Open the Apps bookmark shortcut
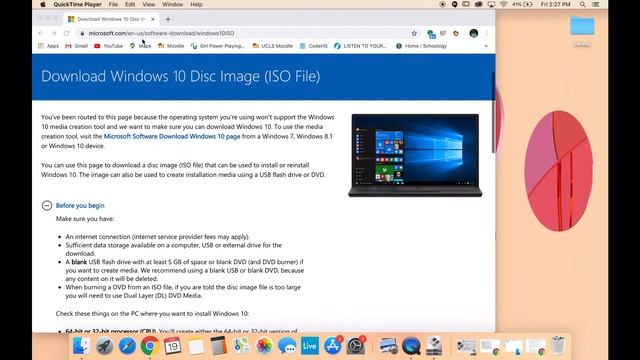640x360 pixels. (49, 46)
